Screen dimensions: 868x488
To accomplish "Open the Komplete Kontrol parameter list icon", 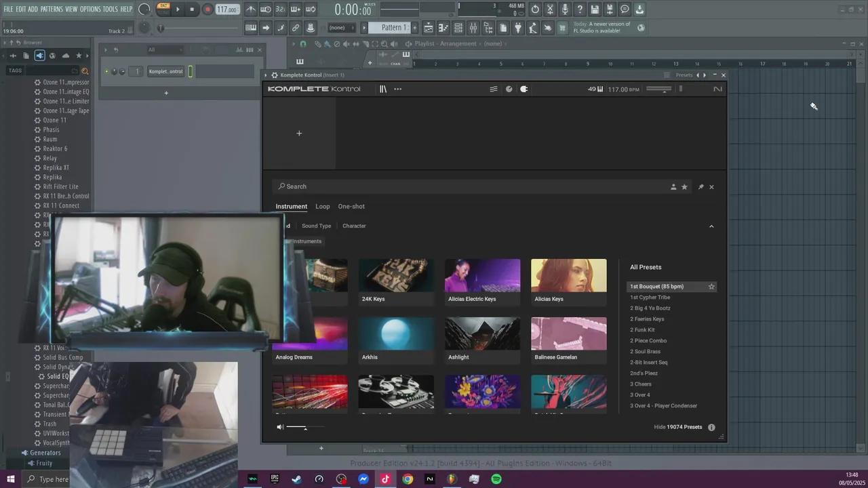I will (x=494, y=89).
